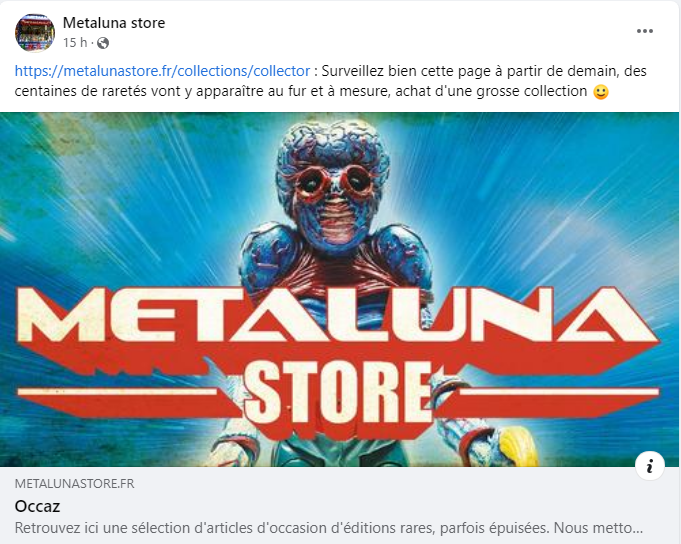Click the METALUNA word in banner logo
Viewport: 681px width, 544px height.
pyautogui.click(x=338, y=317)
